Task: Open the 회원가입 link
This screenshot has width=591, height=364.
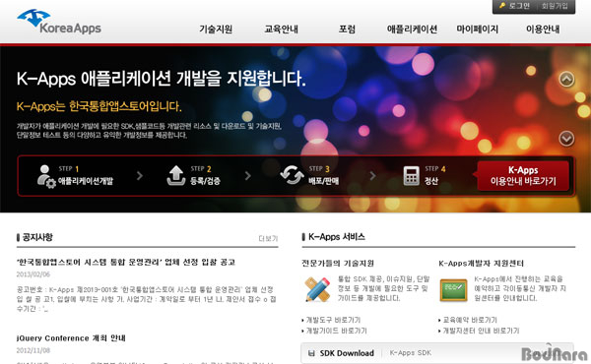Action: pos(555,6)
